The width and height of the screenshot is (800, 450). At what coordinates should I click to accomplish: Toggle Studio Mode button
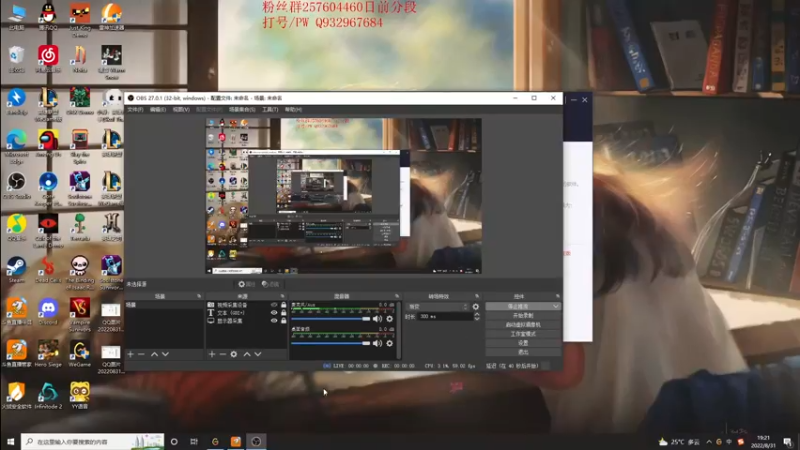tap(523, 334)
